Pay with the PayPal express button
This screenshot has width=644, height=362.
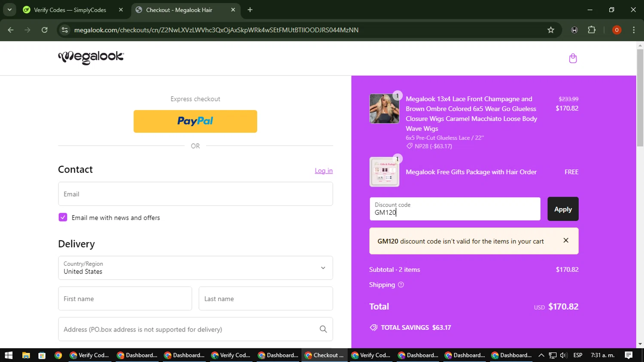click(195, 121)
